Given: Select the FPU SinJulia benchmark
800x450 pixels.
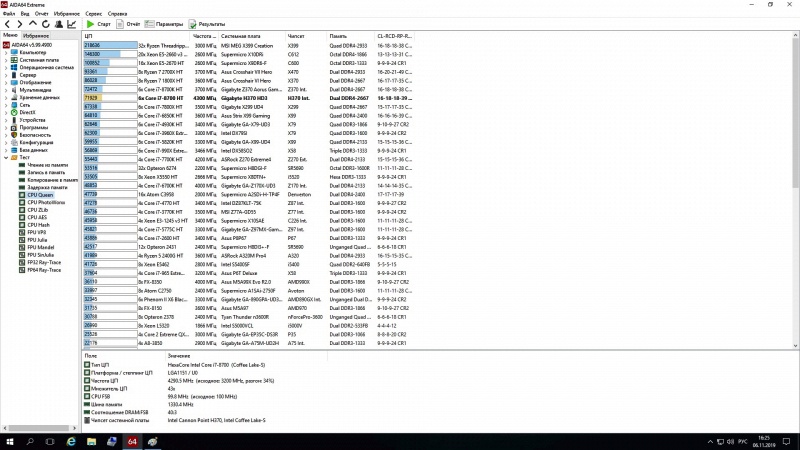Looking at the screenshot, I should [x=40, y=255].
